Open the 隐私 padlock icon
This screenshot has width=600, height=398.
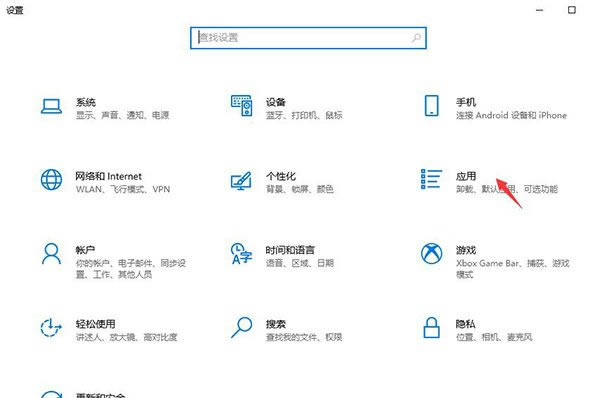point(432,328)
